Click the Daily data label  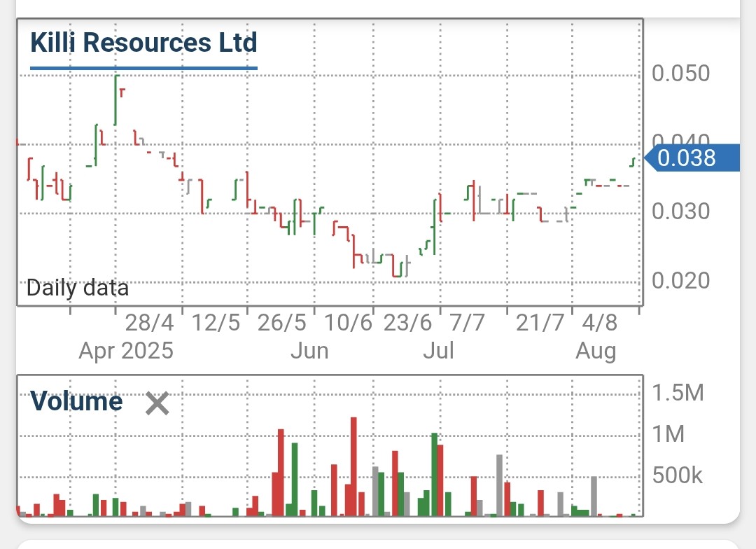77,288
